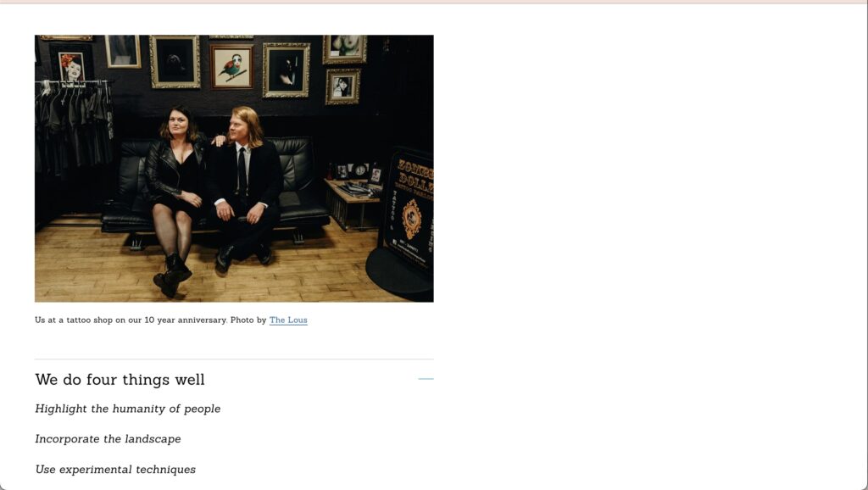Click the side table with small frames
Viewport: 868px width, 490px height.
tap(354, 199)
